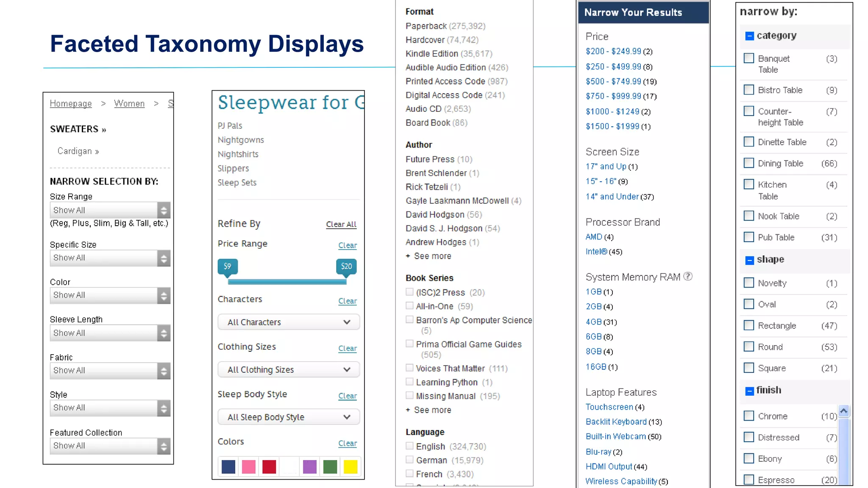
Task: Expand the All Characters dropdown
Action: (x=289, y=322)
